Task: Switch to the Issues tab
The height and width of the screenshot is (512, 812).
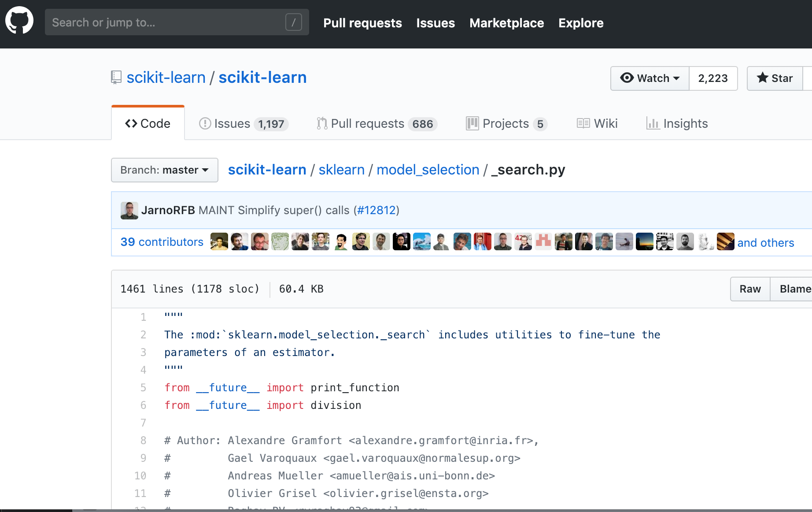Action: tap(243, 124)
